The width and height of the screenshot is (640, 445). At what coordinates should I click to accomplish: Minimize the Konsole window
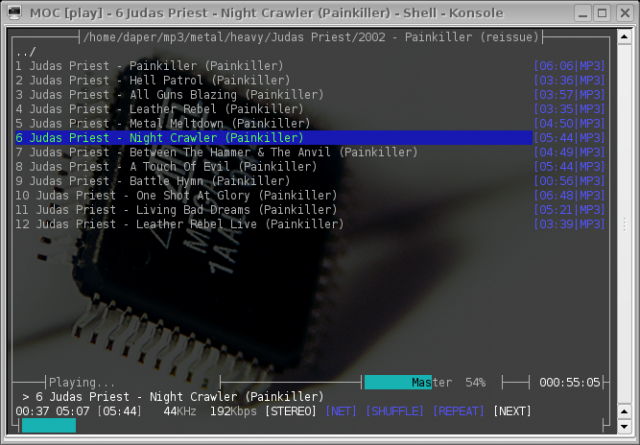[583, 13]
